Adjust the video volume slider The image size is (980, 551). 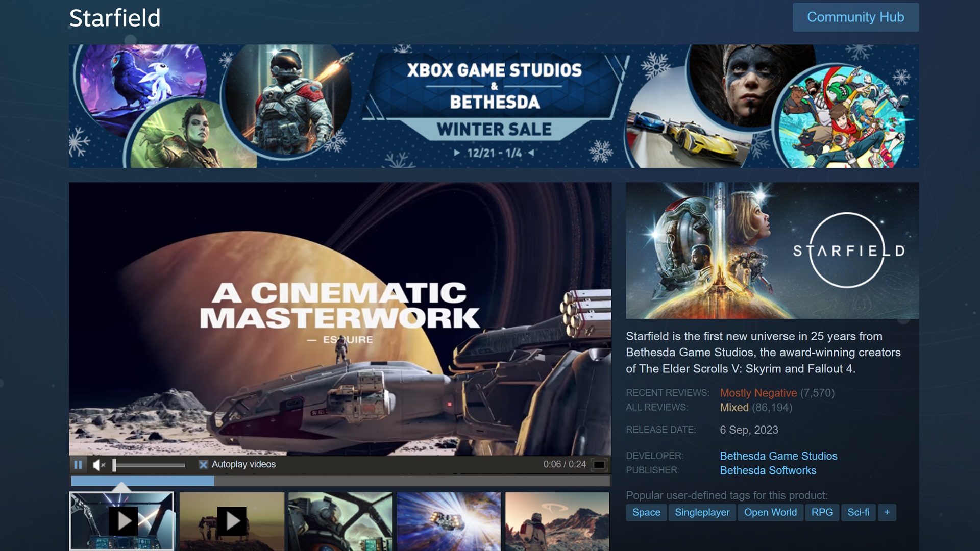pos(149,465)
